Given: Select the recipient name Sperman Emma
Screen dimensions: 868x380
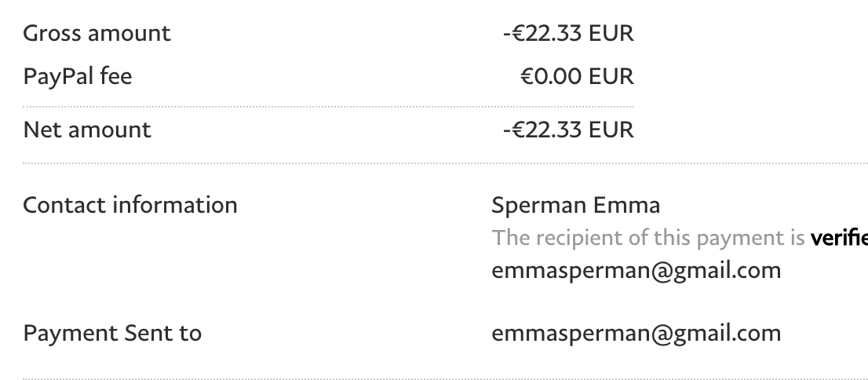Looking at the screenshot, I should click(x=575, y=206).
